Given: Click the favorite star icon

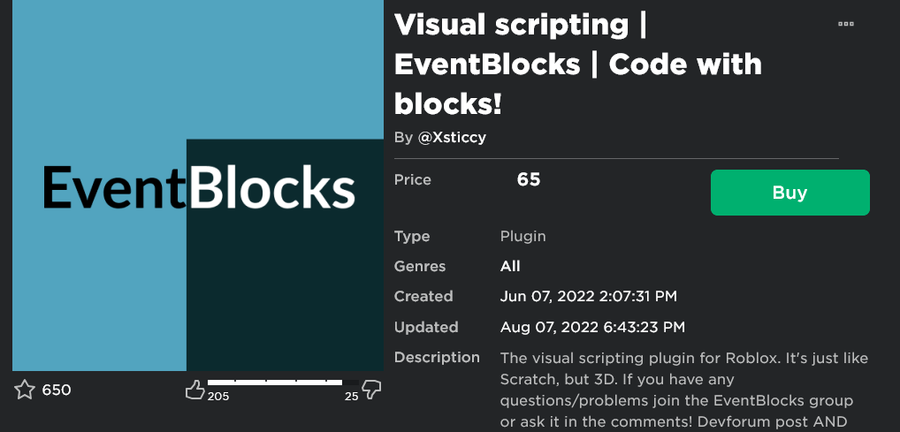Looking at the screenshot, I should click(24, 389).
